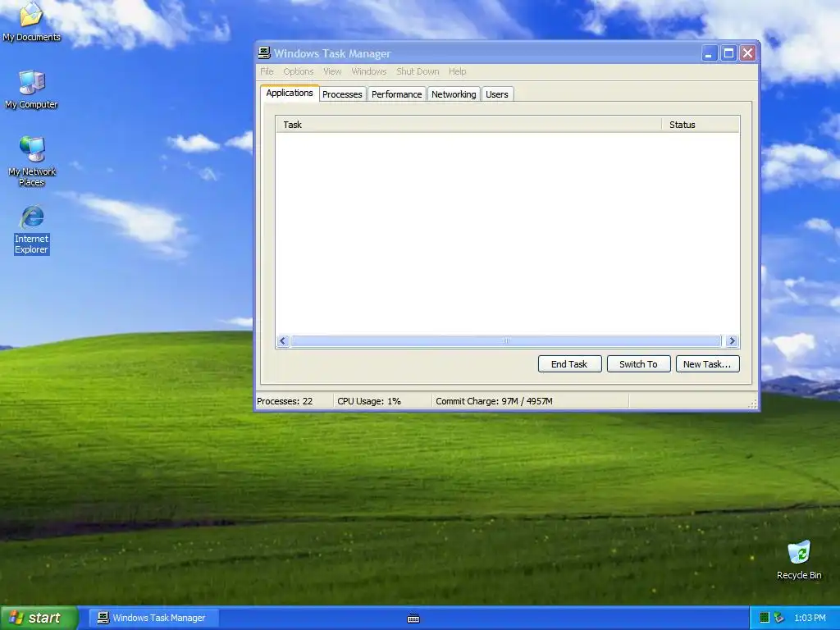Switch to the Processes tab
This screenshot has width=840, height=630.
[342, 94]
